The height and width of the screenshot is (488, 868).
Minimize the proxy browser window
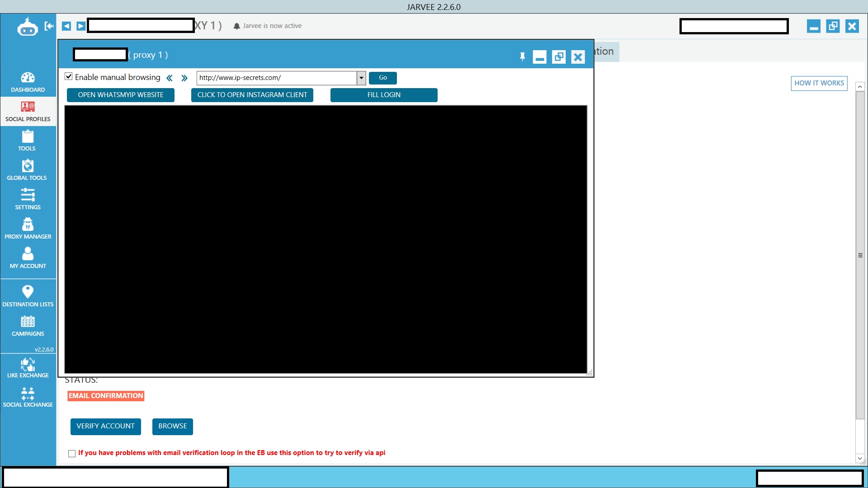[540, 57]
